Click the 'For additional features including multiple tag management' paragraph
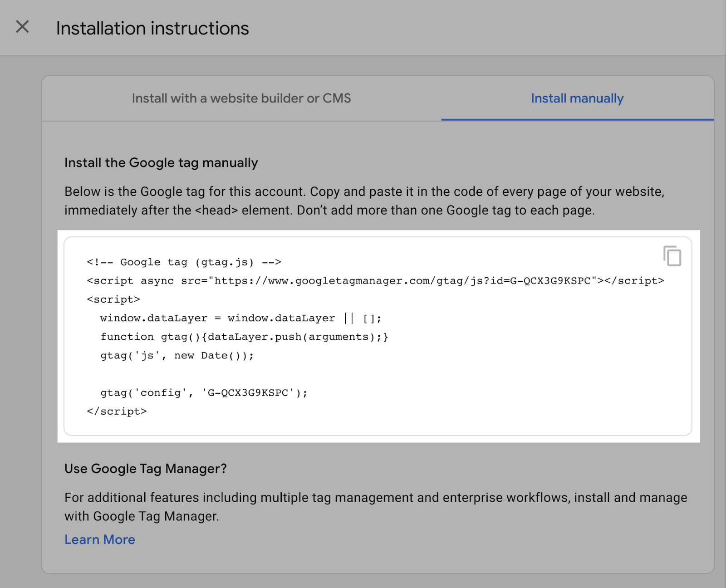726x588 pixels. (376, 507)
